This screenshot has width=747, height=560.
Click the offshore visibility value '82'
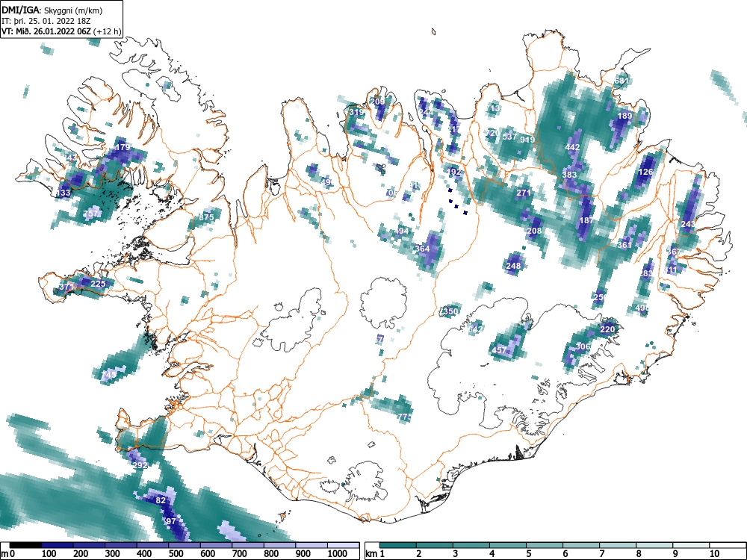[161, 500]
